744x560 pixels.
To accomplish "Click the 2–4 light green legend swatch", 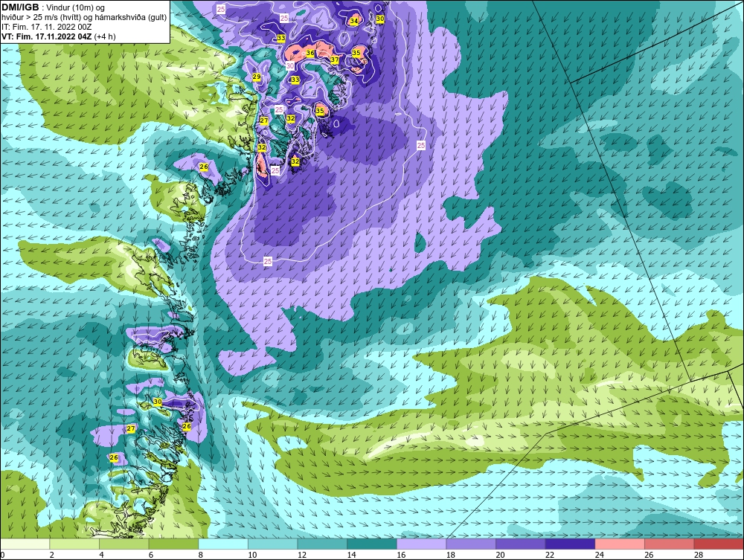I will tap(74, 544).
